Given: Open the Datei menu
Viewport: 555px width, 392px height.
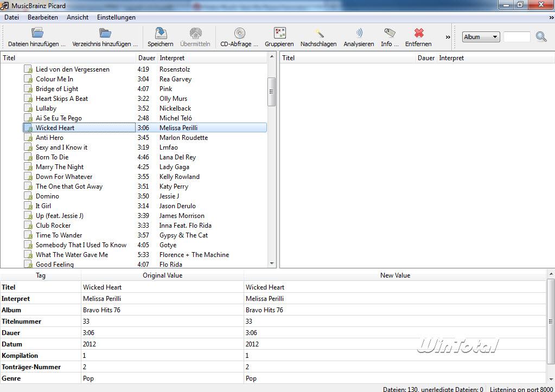Looking at the screenshot, I should [x=11, y=17].
